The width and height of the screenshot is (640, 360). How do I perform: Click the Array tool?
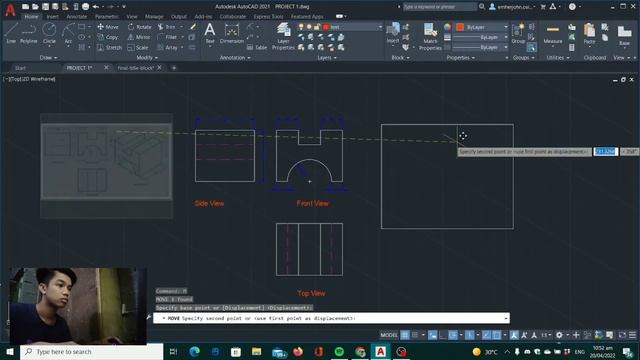click(168, 47)
